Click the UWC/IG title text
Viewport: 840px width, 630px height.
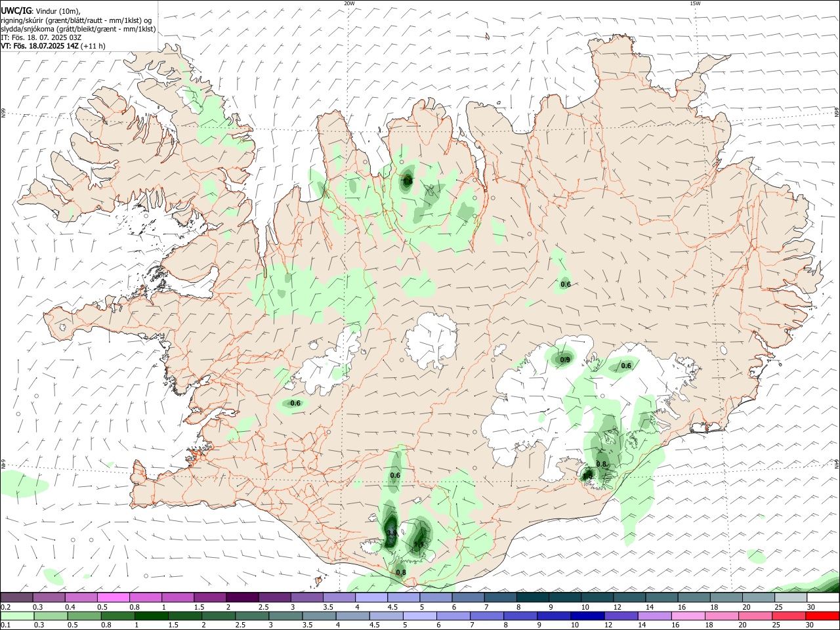16,10
